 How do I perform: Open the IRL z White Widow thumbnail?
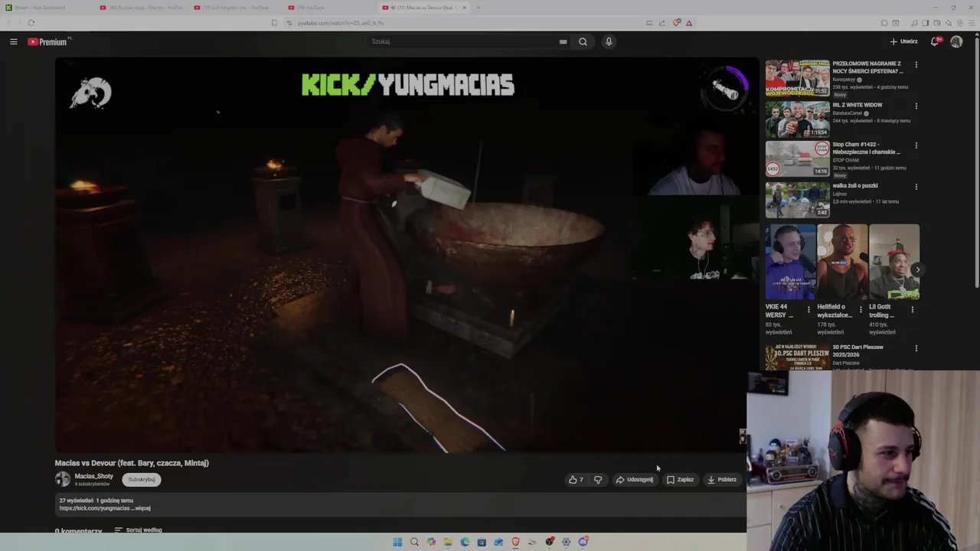797,119
